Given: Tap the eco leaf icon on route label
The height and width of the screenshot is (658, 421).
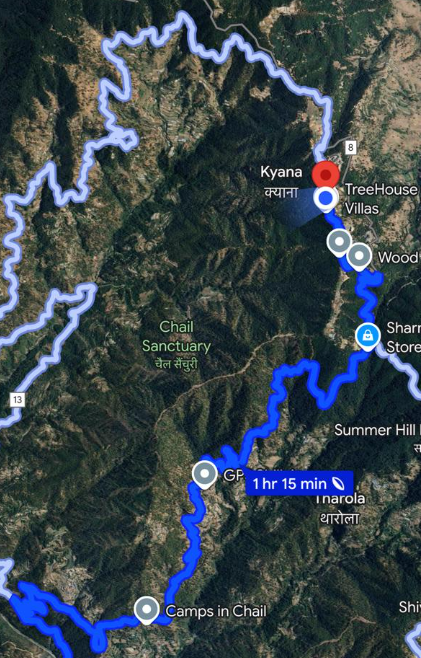Looking at the screenshot, I should coord(338,484).
